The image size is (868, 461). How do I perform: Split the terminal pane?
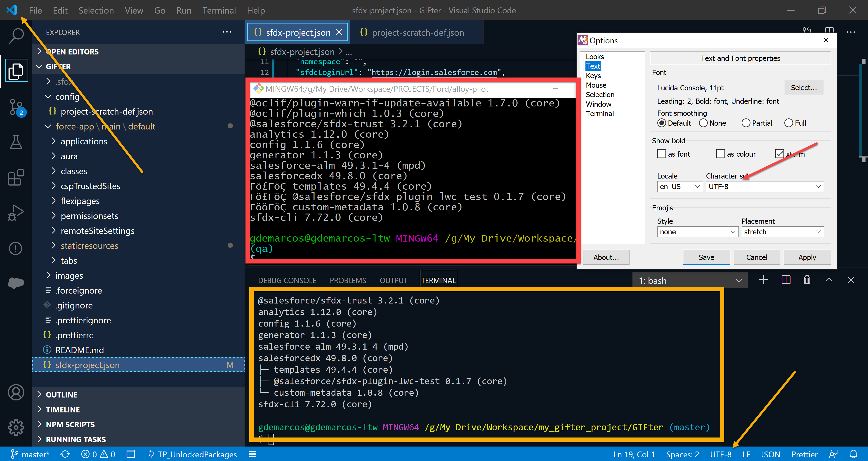(786, 280)
